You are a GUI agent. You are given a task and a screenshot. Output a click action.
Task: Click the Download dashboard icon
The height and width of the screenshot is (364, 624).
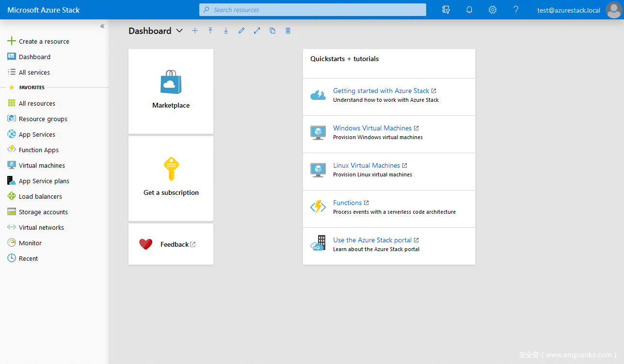pos(226,31)
